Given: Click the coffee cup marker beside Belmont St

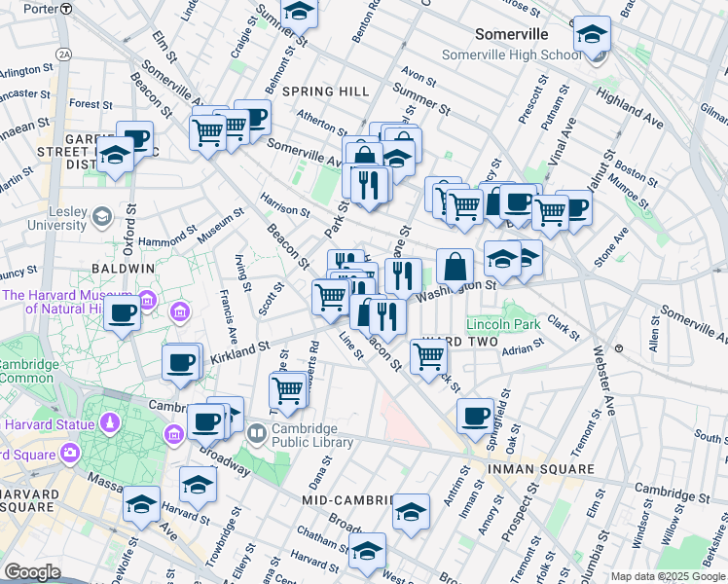Looking at the screenshot, I should point(254,117).
